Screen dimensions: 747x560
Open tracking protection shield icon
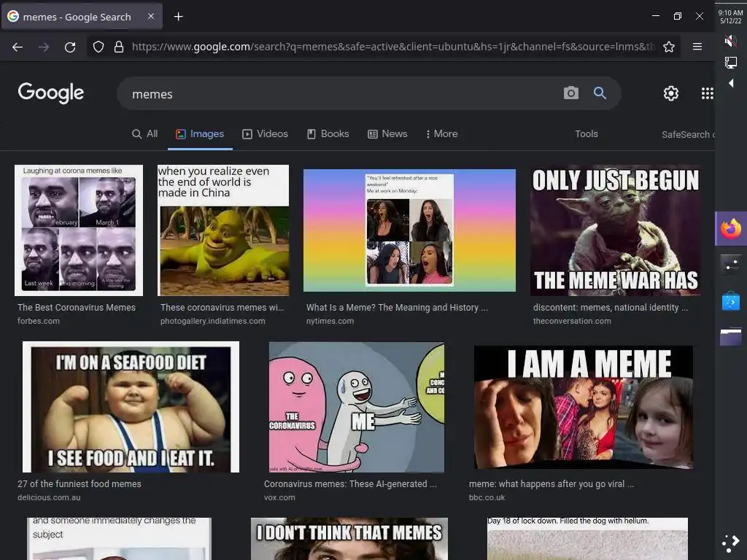coord(98,47)
